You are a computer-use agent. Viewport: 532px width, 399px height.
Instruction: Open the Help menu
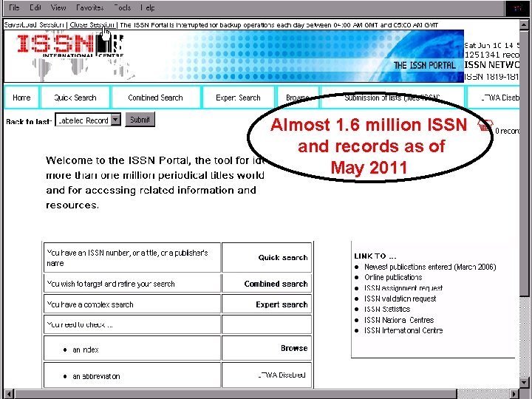pos(148,7)
